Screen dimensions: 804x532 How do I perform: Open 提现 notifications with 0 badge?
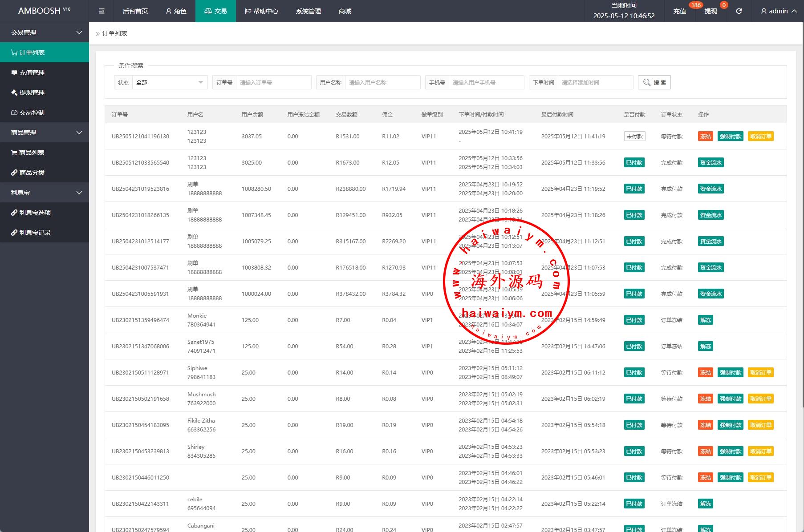711,11
